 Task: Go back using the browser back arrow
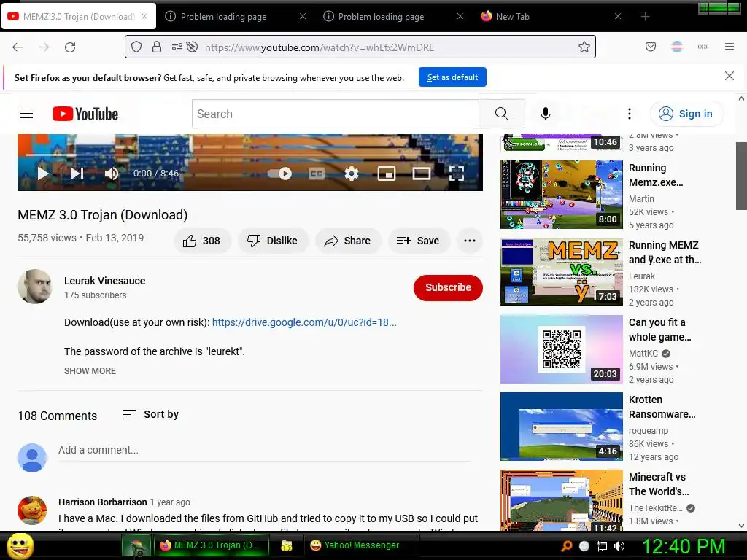click(18, 47)
